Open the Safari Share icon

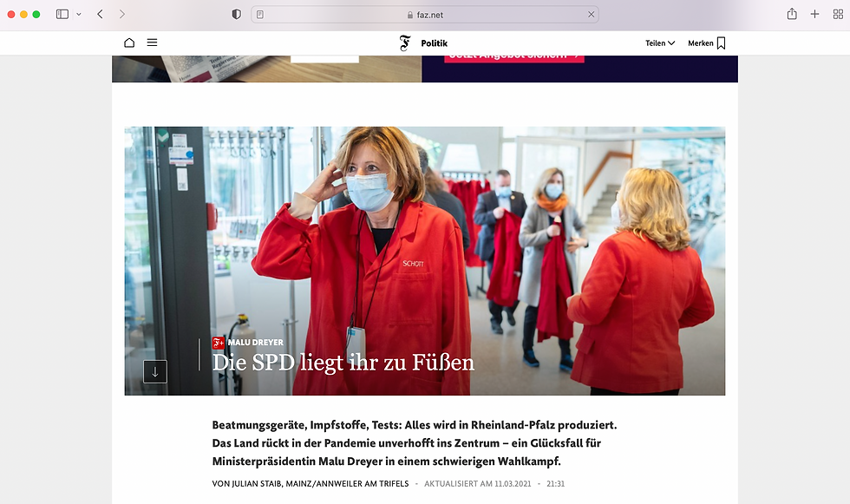pyautogui.click(x=792, y=14)
